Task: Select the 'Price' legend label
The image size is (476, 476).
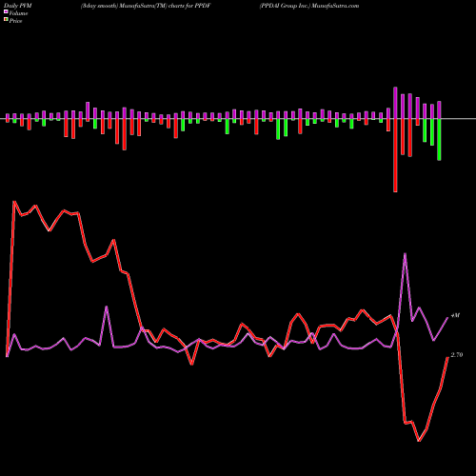Action: pos(15,21)
